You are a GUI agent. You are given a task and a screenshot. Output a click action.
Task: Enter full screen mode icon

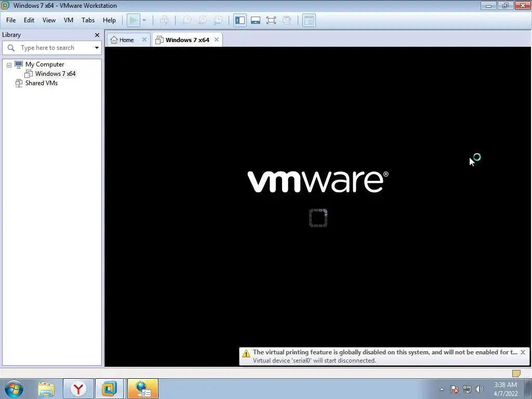pos(271,20)
